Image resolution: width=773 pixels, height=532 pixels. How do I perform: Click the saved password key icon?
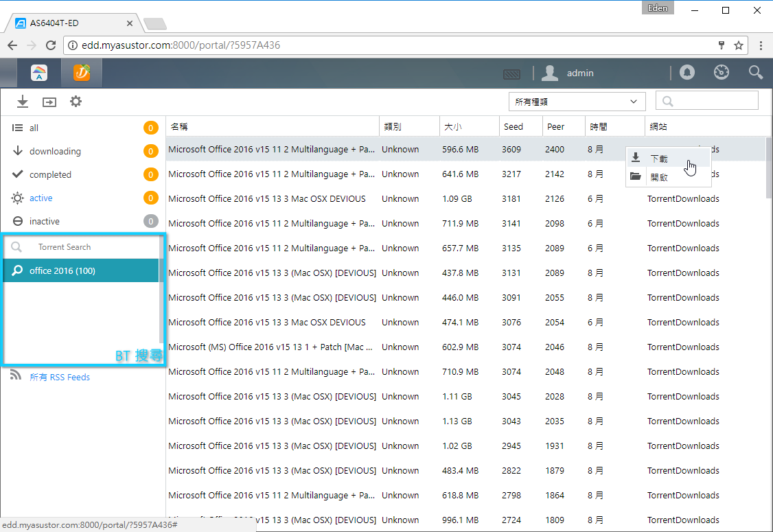pyautogui.click(x=722, y=45)
